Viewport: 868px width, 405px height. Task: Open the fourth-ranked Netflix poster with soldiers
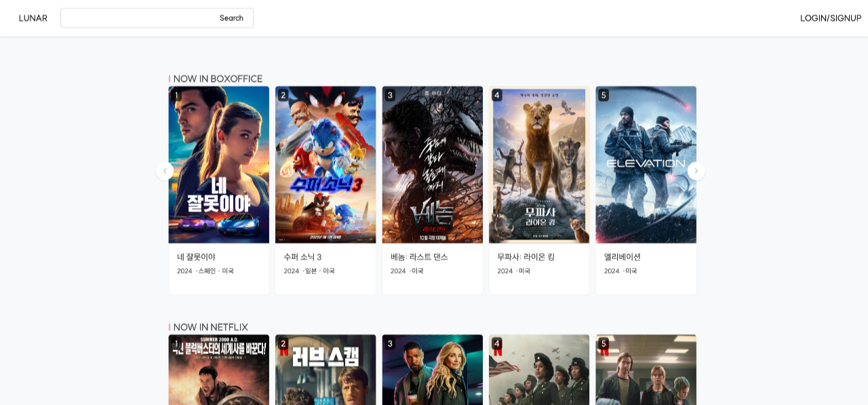click(539, 370)
